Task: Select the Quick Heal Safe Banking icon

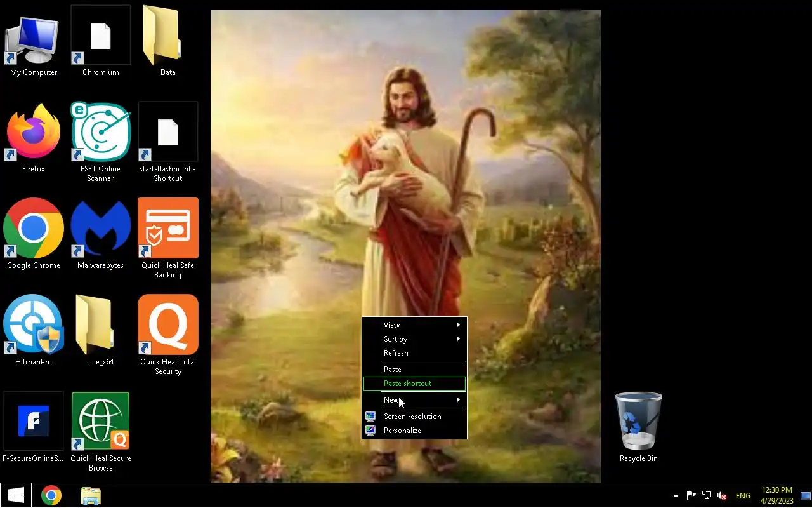Action: tap(168, 239)
